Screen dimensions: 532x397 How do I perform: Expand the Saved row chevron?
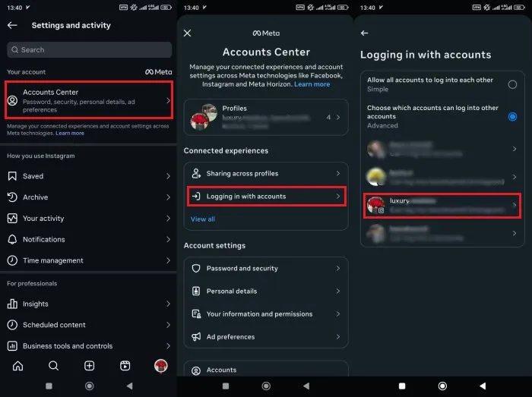(x=168, y=176)
